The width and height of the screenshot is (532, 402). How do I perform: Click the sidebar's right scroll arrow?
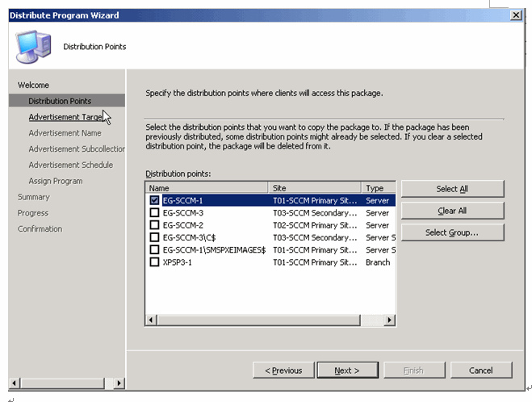(119, 383)
